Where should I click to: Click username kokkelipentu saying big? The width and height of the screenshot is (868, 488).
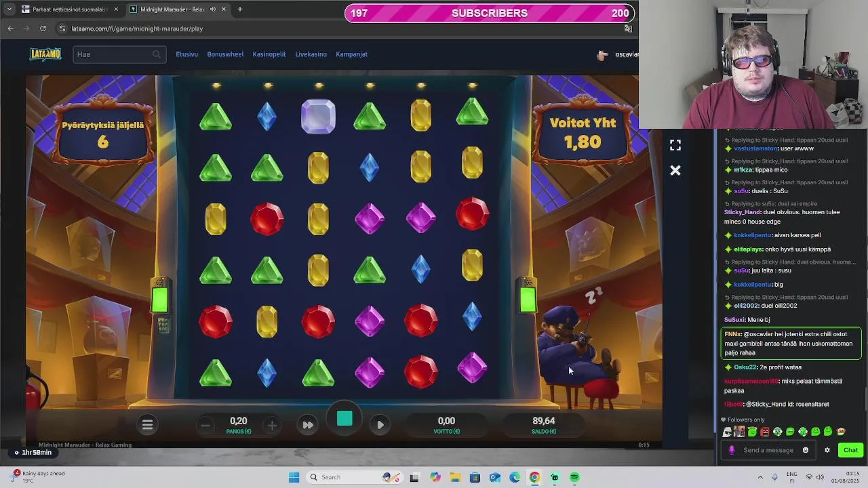point(752,285)
